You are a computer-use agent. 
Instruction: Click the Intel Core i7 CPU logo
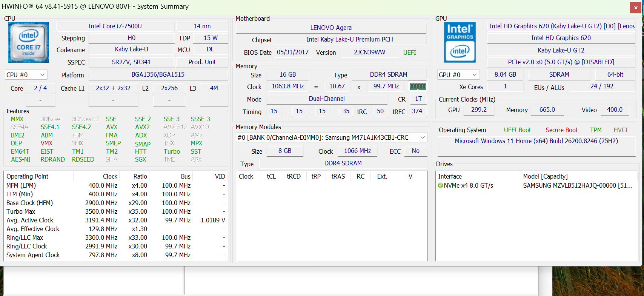click(29, 42)
